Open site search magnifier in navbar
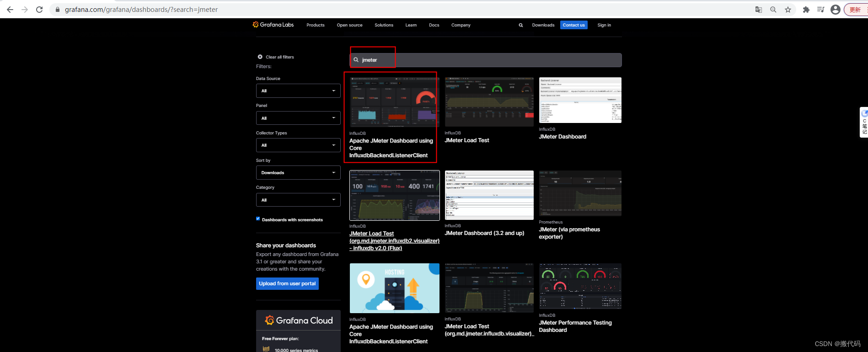Image resolution: width=868 pixels, height=352 pixels. [x=521, y=25]
